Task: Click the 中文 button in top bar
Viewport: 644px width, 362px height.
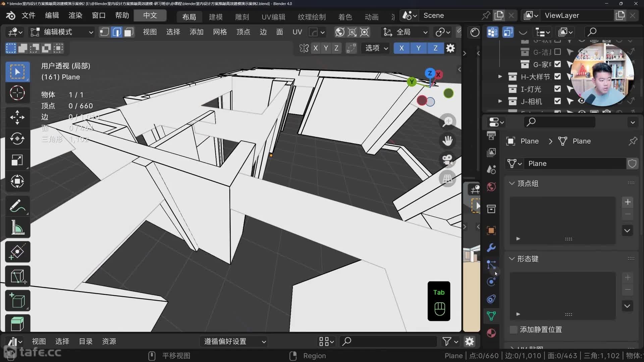Action: 150,15
